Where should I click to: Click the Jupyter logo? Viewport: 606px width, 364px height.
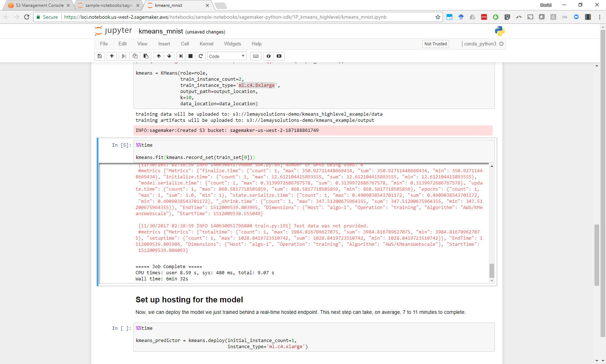pyautogui.click(x=113, y=31)
